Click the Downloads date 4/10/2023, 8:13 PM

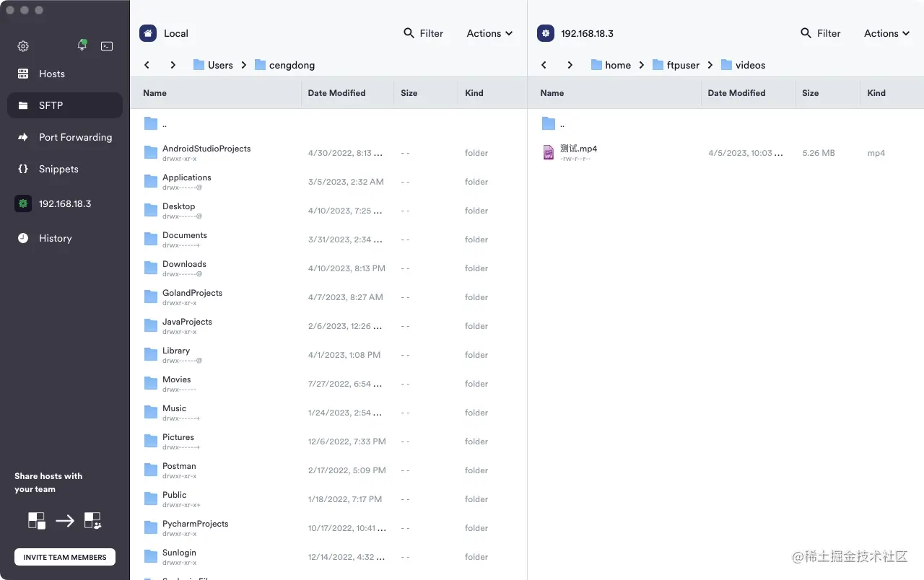point(346,268)
